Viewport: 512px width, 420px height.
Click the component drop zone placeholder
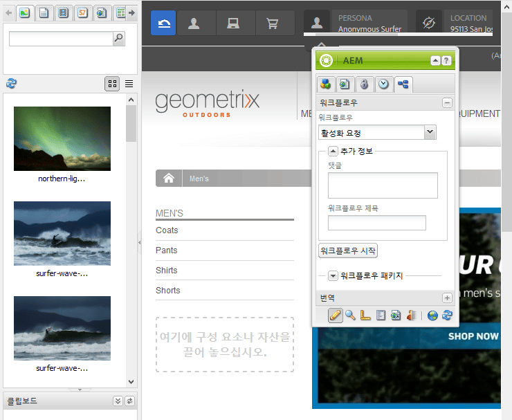point(225,345)
